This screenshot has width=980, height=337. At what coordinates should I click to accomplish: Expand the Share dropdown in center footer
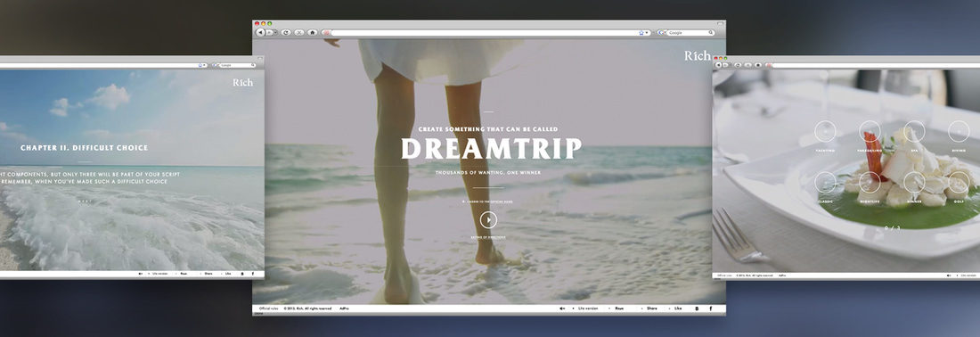click(649, 308)
